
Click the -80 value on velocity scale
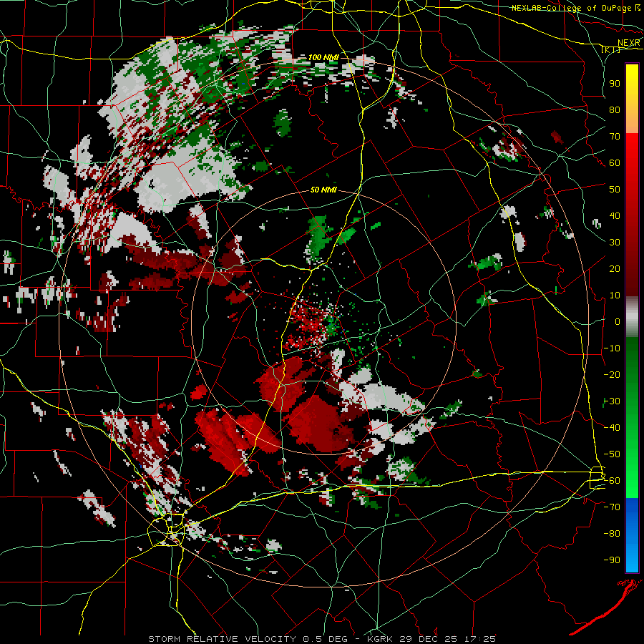(x=612, y=534)
